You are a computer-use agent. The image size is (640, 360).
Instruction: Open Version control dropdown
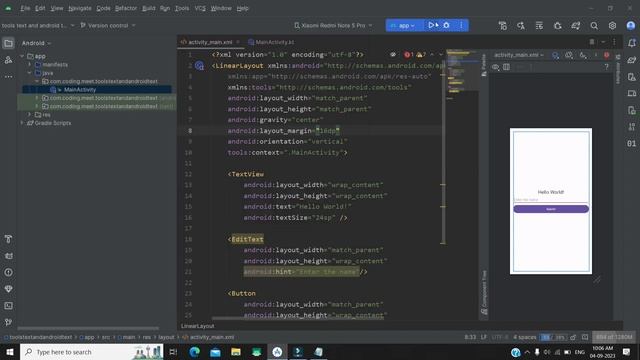(x=108, y=25)
